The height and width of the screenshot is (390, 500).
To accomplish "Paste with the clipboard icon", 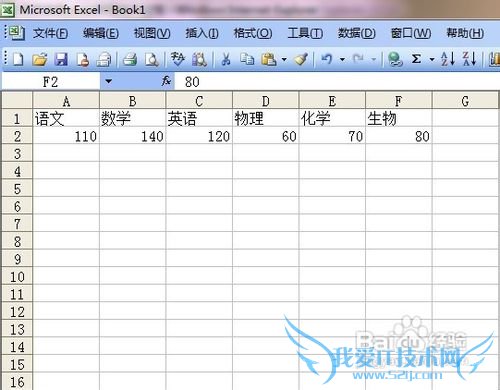I will tap(269, 59).
